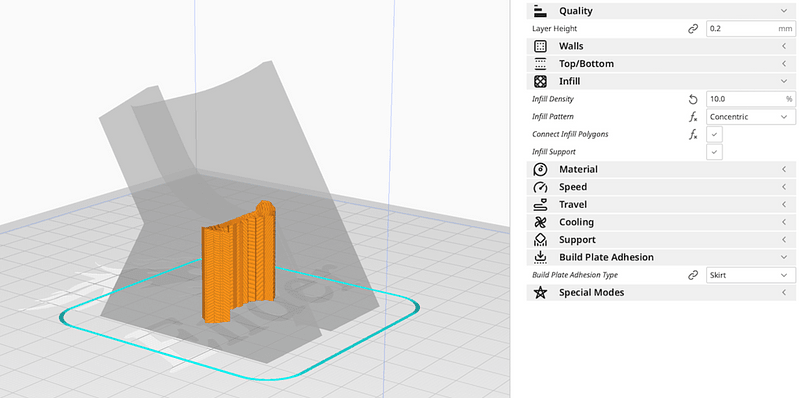The width and height of the screenshot is (800, 398).
Task: Expand the Walls section with its chevron
Action: (x=784, y=46)
